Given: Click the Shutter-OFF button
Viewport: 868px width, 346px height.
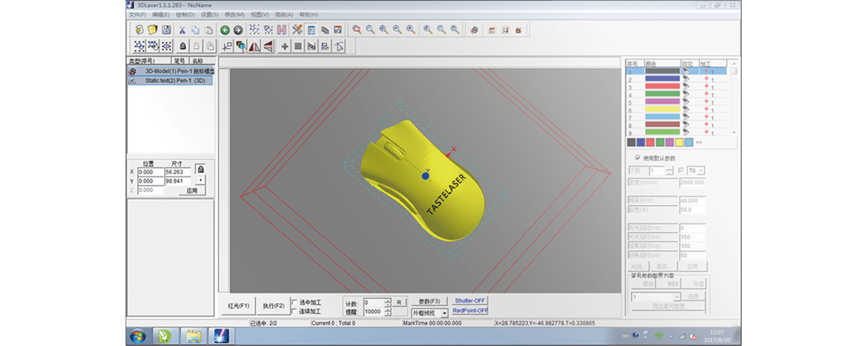Looking at the screenshot, I should [x=470, y=300].
